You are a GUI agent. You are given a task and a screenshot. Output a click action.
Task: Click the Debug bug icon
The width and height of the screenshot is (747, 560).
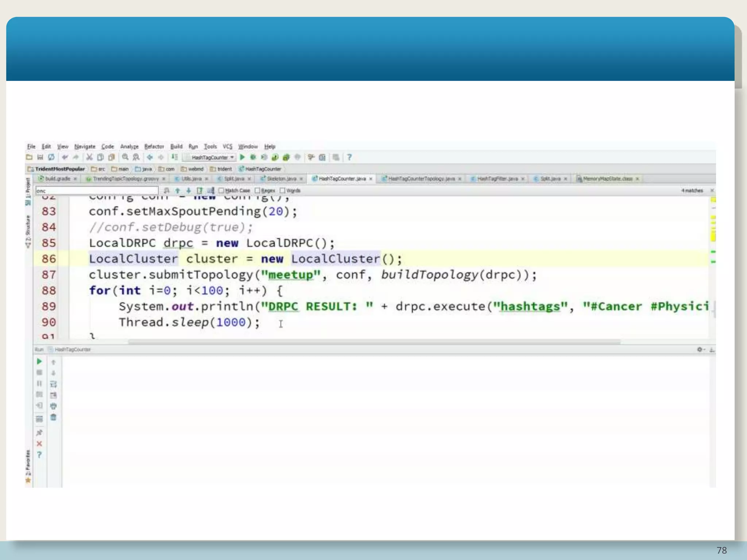(253, 157)
